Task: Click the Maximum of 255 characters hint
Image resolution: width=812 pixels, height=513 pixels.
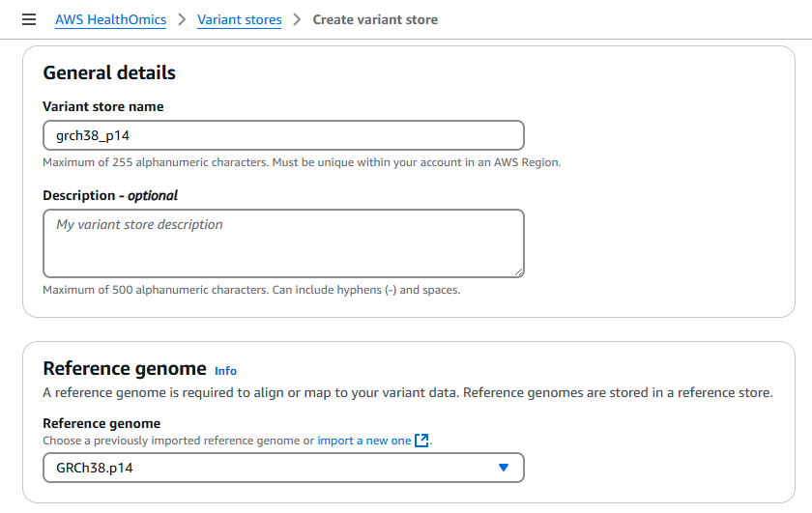Action: click(302, 162)
